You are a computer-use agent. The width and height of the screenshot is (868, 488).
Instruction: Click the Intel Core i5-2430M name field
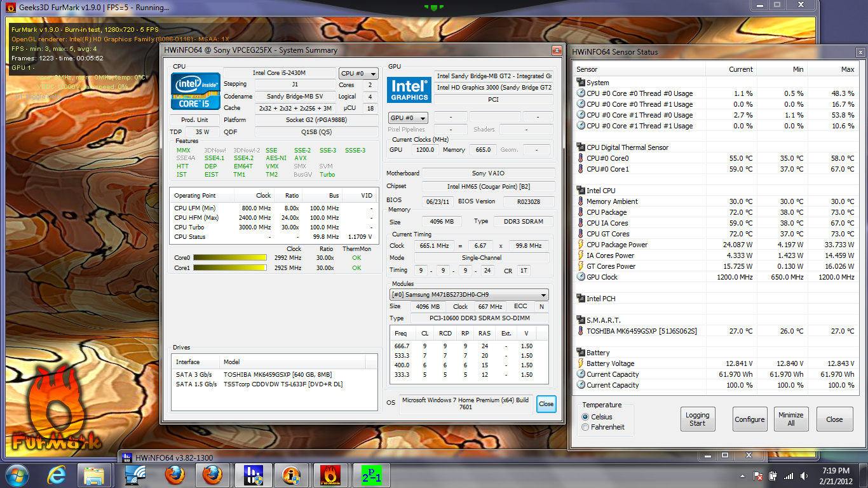[x=280, y=73]
